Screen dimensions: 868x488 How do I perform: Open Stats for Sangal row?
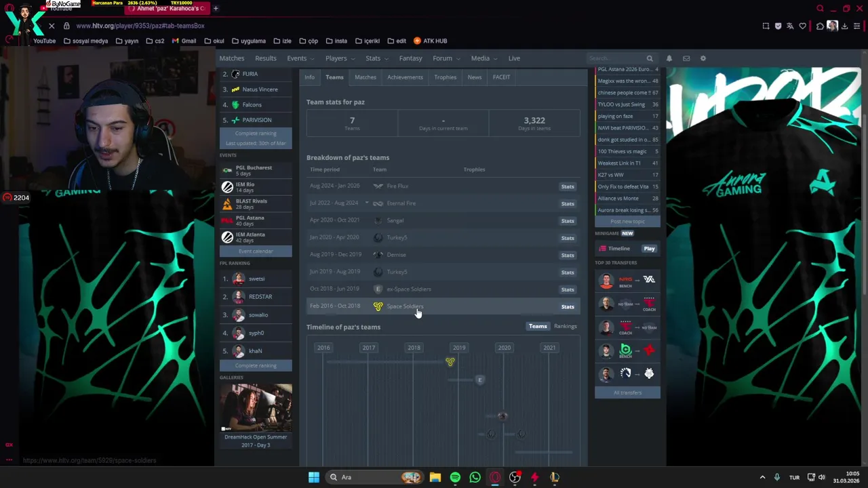pyautogui.click(x=568, y=221)
